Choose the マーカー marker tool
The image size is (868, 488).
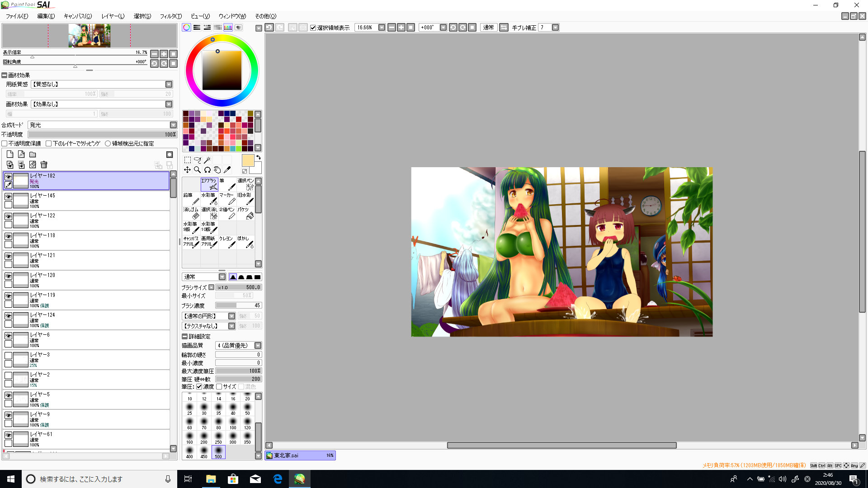pyautogui.click(x=227, y=199)
